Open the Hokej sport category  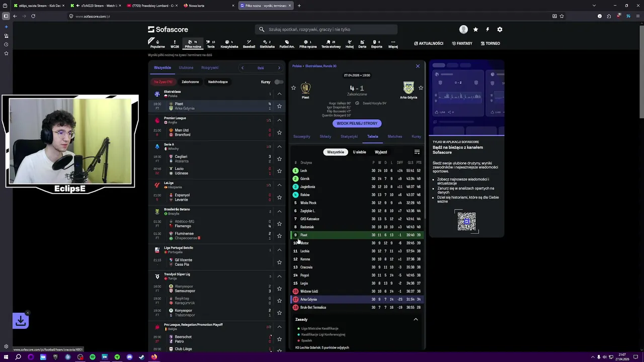point(349,44)
